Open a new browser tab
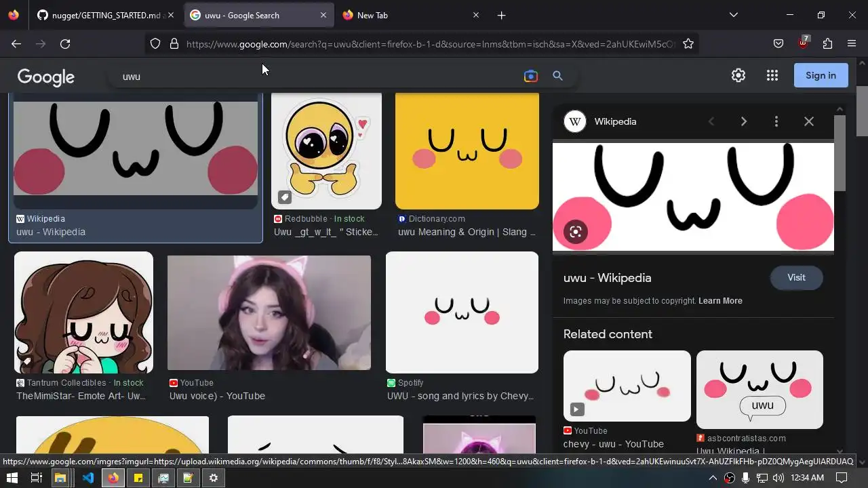Image resolution: width=868 pixels, height=488 pixels. tap(501, 15)
